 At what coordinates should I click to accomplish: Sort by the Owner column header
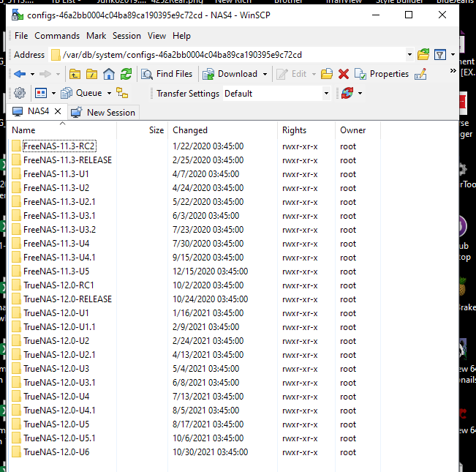pos(358,130)
